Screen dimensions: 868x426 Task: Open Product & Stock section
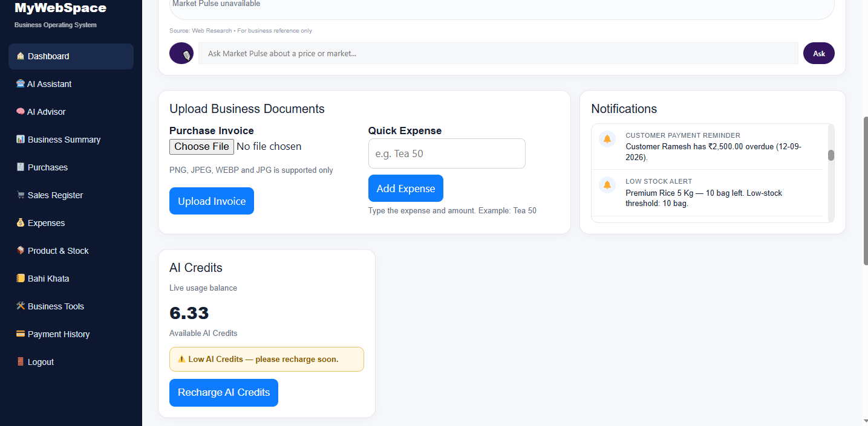click(71, 251)
